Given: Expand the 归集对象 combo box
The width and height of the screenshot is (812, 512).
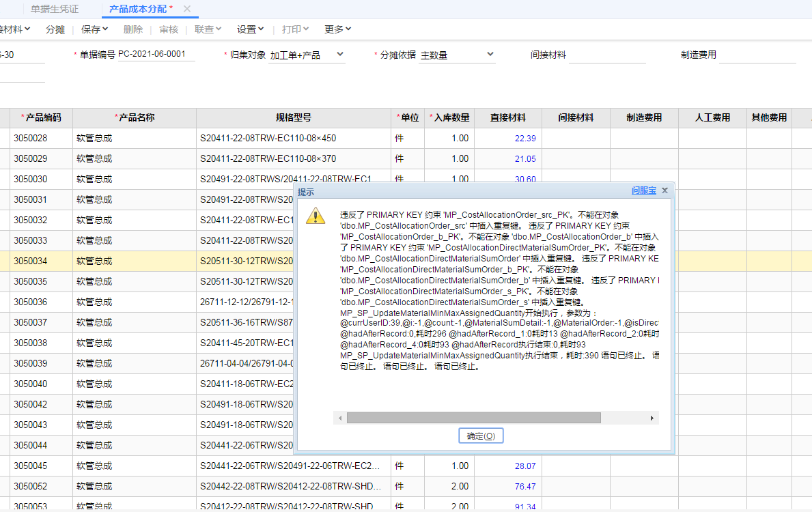Looking at the screenshot, I should point(339,55).
